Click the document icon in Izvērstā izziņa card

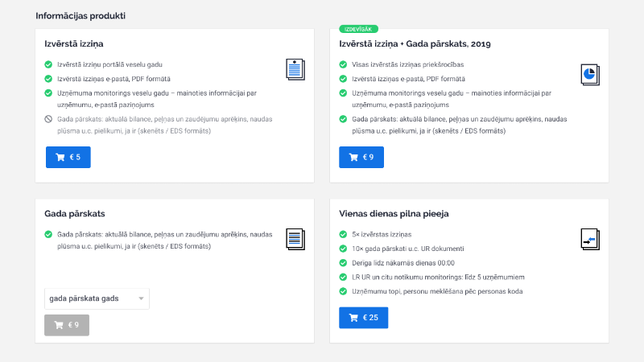click(295, 69)
